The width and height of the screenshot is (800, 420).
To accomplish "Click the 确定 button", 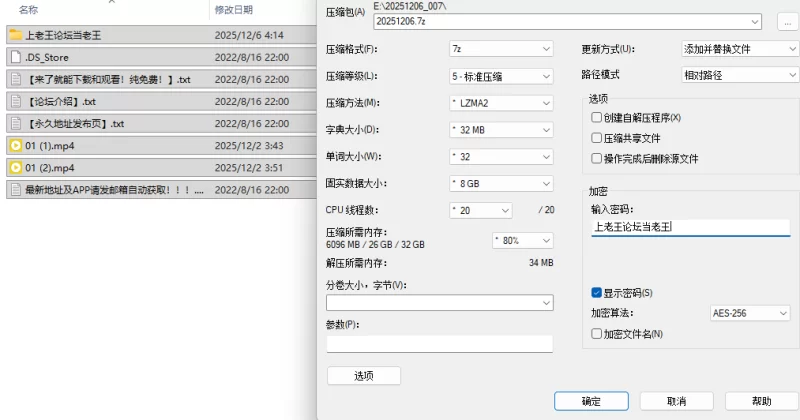I will (x=591, y=401).
